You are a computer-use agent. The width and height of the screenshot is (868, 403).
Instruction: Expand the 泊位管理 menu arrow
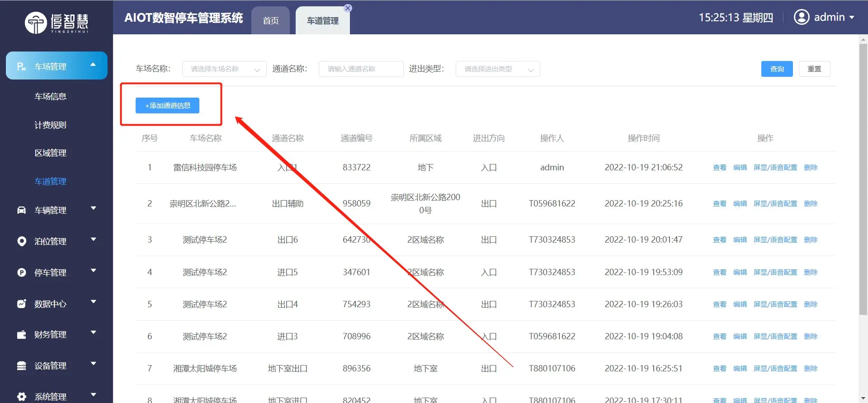(94, 239)
